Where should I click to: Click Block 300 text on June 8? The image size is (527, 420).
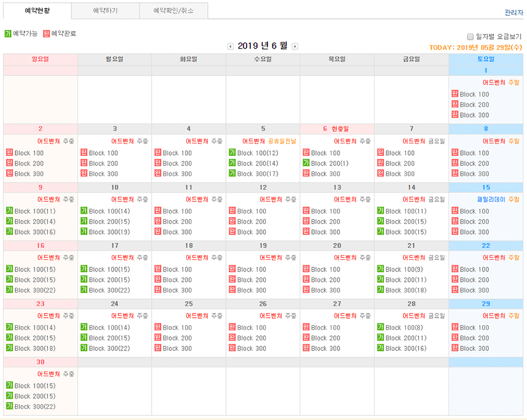(474, 174)
